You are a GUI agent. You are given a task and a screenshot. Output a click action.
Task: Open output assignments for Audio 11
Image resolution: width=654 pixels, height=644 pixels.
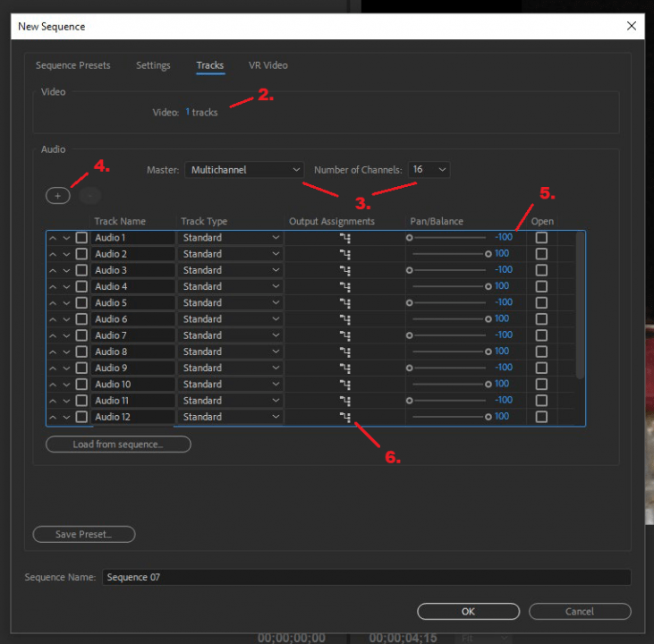tap(345, 401)
